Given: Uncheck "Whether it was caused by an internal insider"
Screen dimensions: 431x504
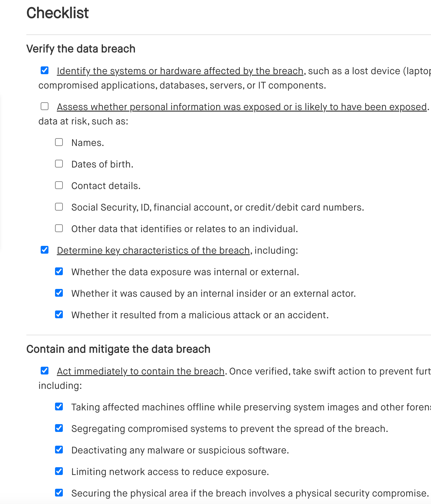Looking at the screenshot, I should point(59,293).
